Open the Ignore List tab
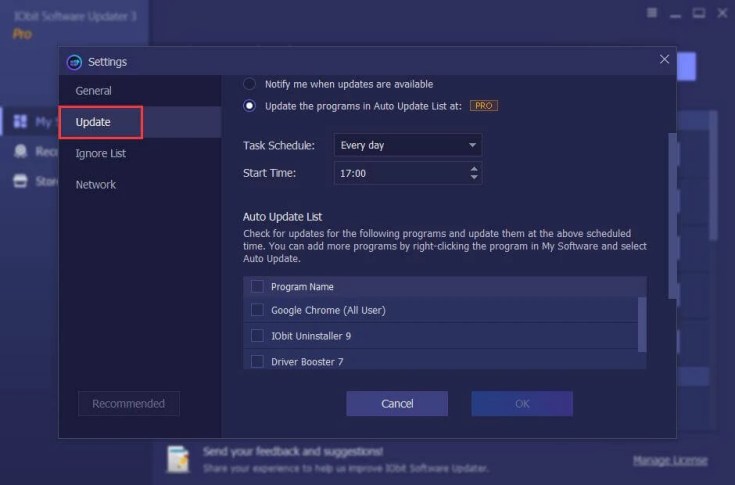The height and width of the screenshot is (485, 735). point(100,154)
